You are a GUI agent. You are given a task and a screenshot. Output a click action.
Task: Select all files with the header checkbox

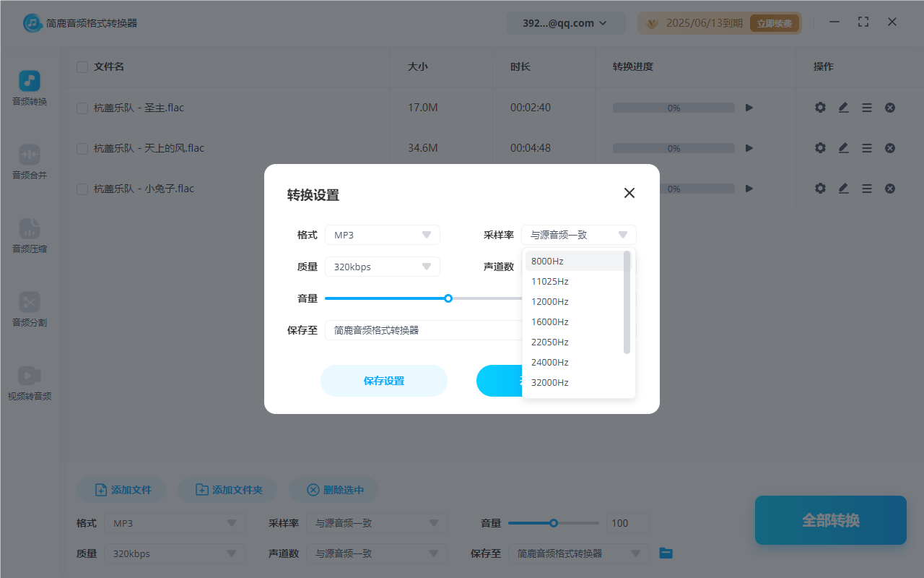point(82,66)
